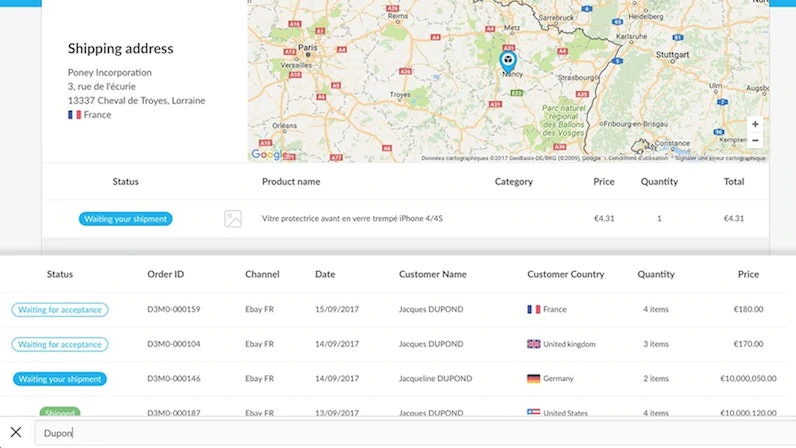Image resolution: width=796 pixels, height=448 pixels.
Task: Sort results by Date column header
Action: pos(325,274)
